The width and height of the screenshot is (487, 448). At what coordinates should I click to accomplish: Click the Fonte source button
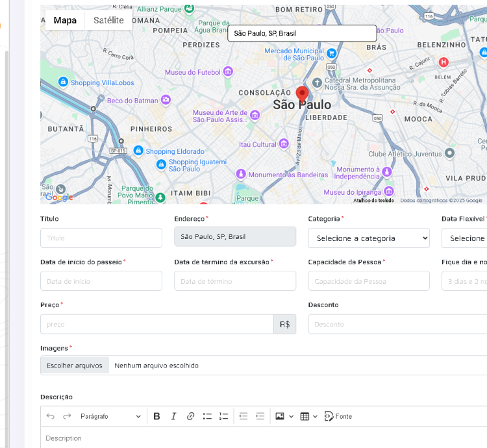point(338,416)
